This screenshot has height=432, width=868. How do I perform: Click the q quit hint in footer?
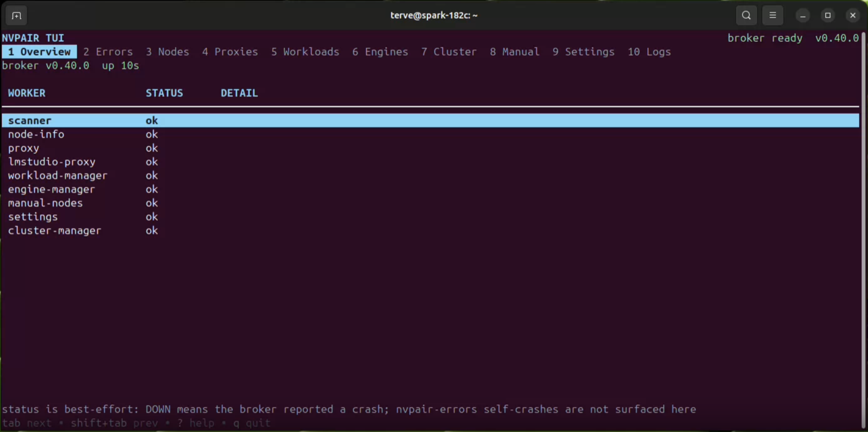click(251, 423)
